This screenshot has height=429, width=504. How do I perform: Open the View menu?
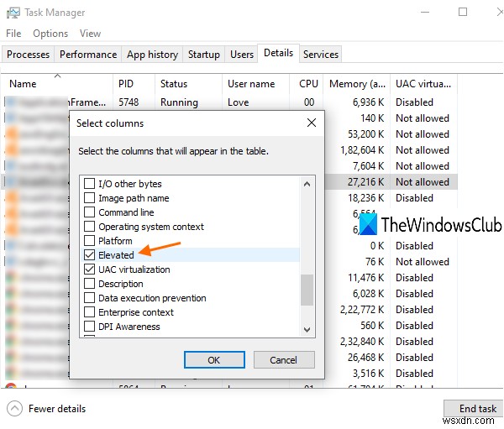point(91,34)
